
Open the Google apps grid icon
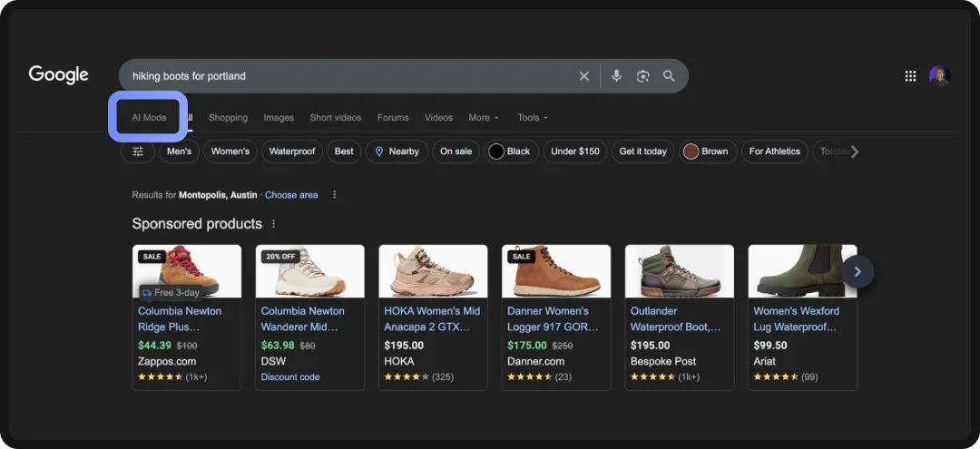[x=911, y=76]
